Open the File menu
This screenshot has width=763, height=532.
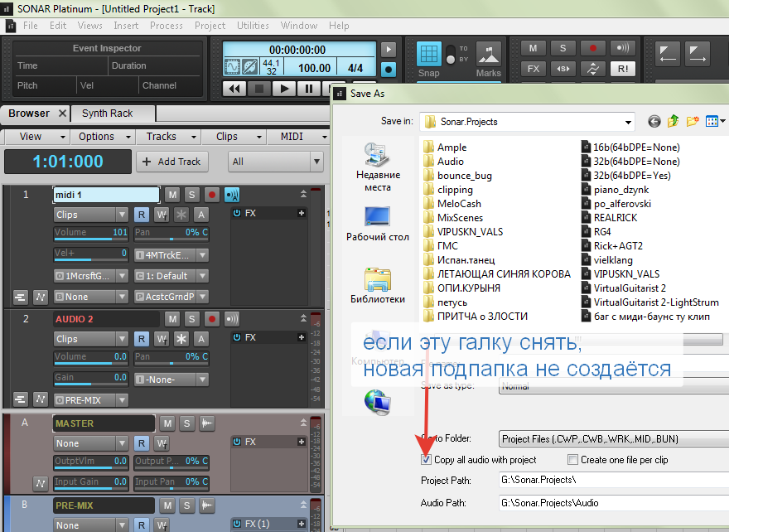pos(30,26)
